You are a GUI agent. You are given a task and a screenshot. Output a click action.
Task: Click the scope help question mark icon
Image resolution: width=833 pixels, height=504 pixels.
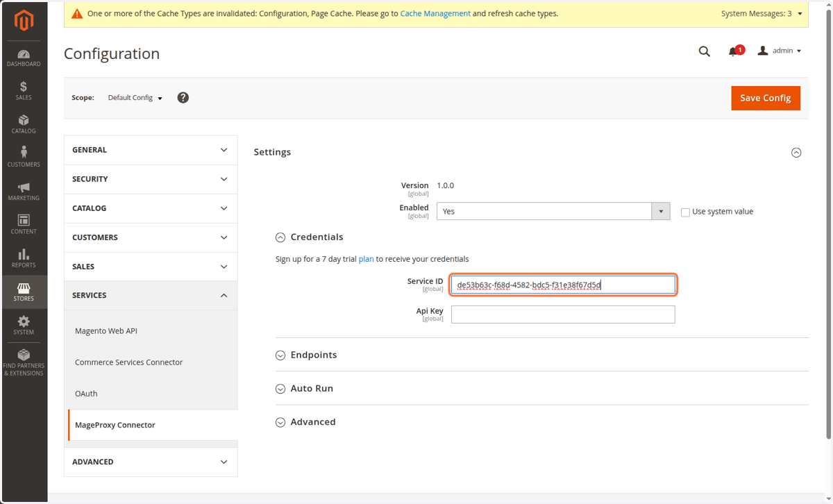click(x=183, y=98)
